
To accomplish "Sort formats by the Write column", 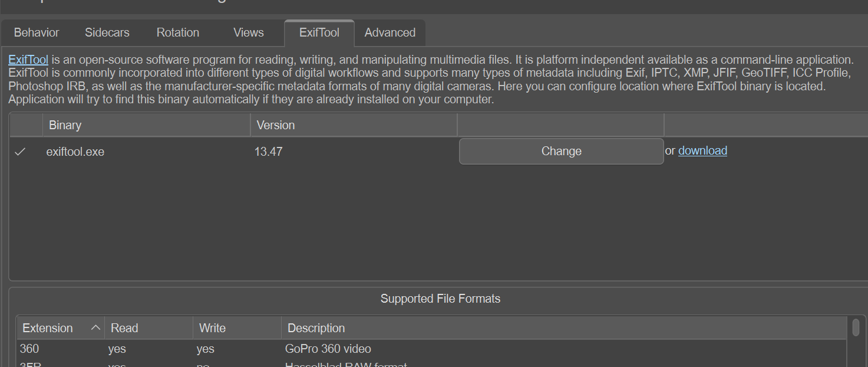I will (212, 328).
